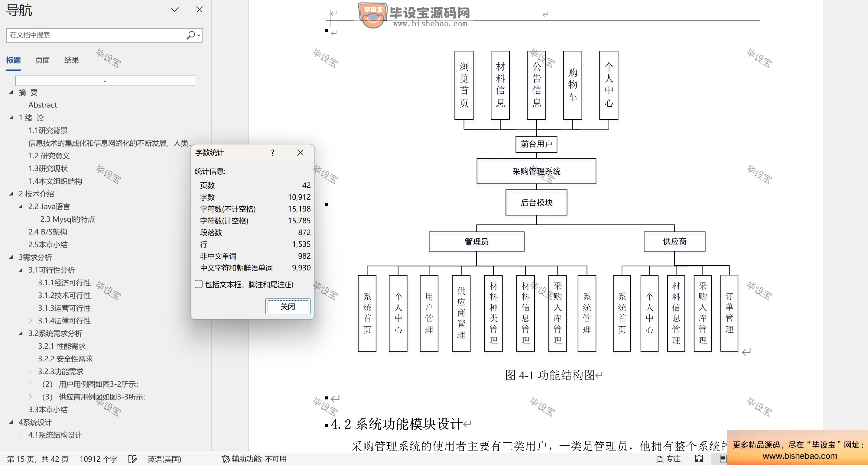This screenshot has height=465, width=868.
Task: Click the 段落数 872 statistic row
Action: tap(255, 232)
